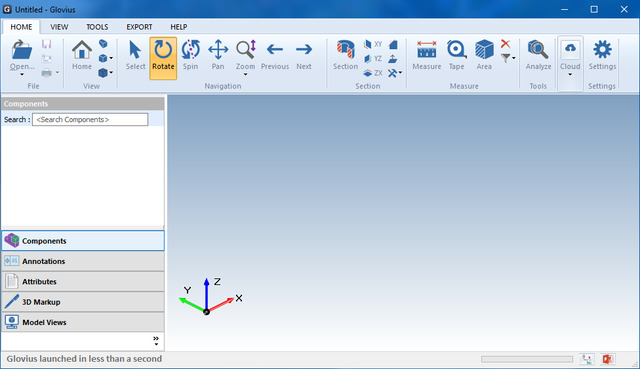Show the 3D Markup panel
The width and height of the screenshot is (640, 369).
(83, 302)
